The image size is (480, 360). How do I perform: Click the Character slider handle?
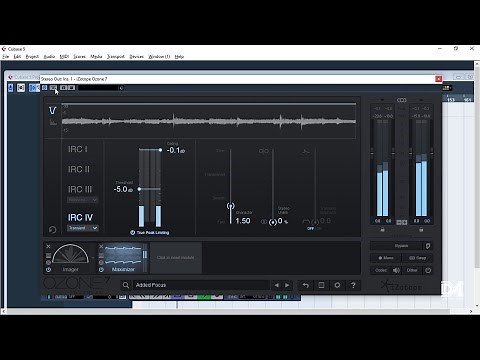click(230, 206)
